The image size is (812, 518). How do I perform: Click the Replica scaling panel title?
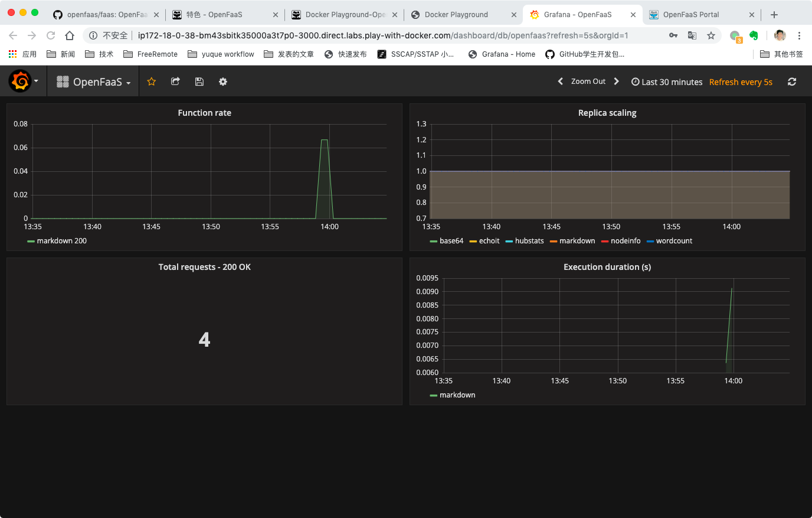[607, 113]
